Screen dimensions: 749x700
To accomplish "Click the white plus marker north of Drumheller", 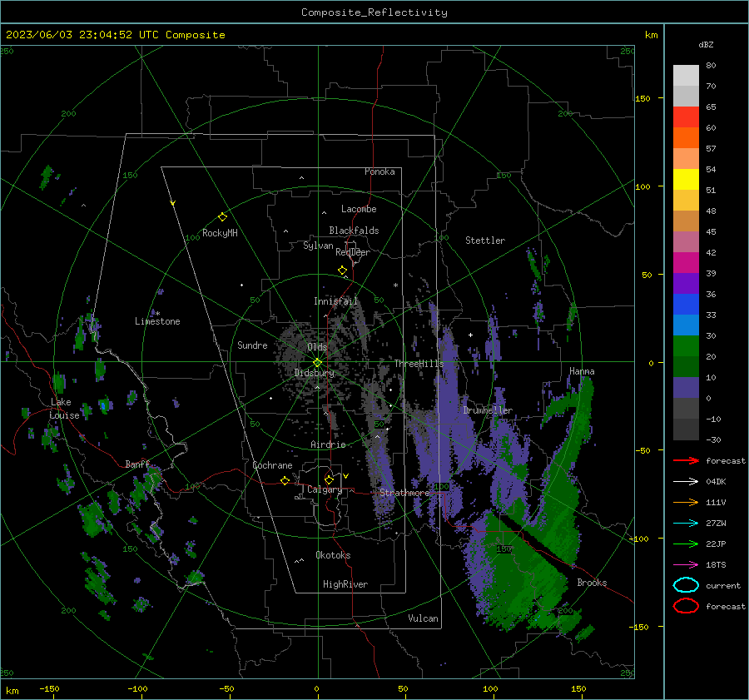I will [x=470, y=335].
